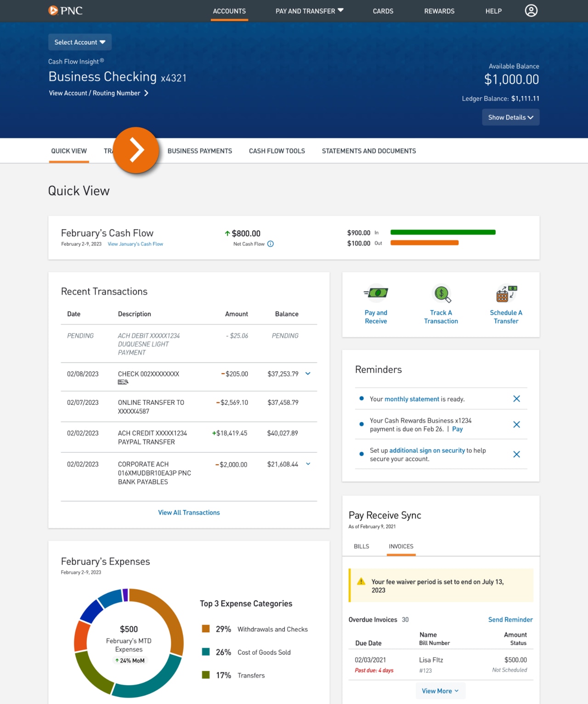Open the Select Account dropdown
The width and height of the screenshot is (588, 704).
click(79, 42)
